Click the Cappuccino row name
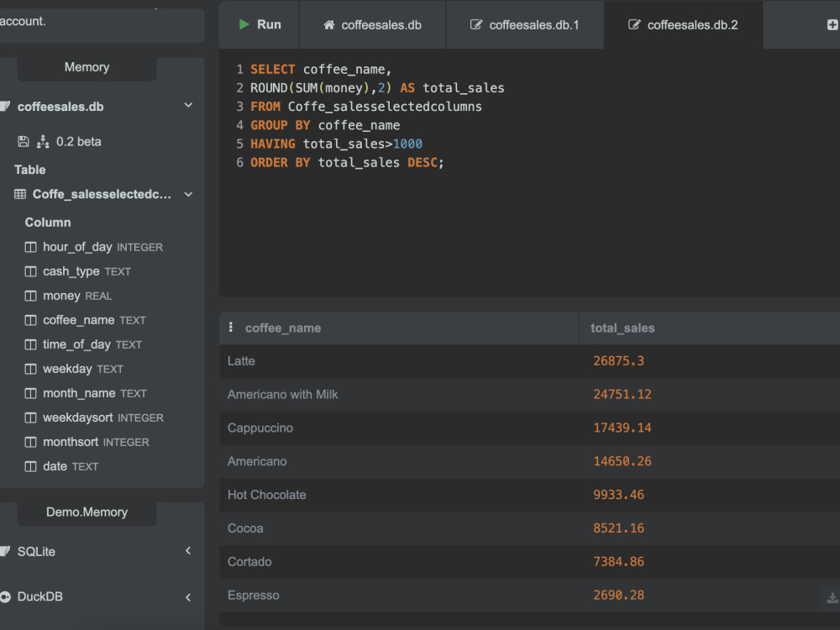Image resolution: width=840 pixels, height=630 pixels. 260,428
